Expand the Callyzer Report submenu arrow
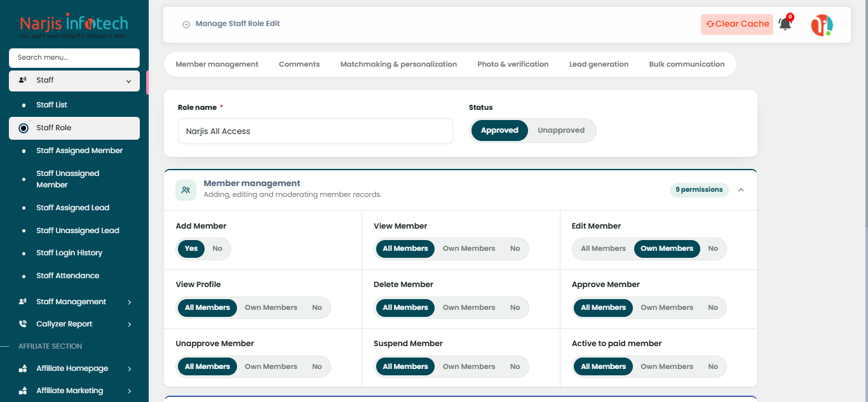The width and height of the screenshot is (868, 402). pos(129,325)
